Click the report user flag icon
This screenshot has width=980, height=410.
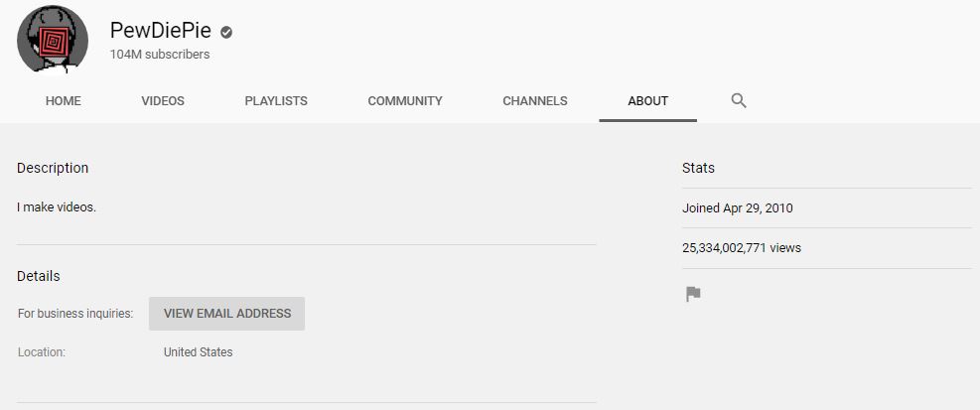pyautogui.click(x=693, y=294)
